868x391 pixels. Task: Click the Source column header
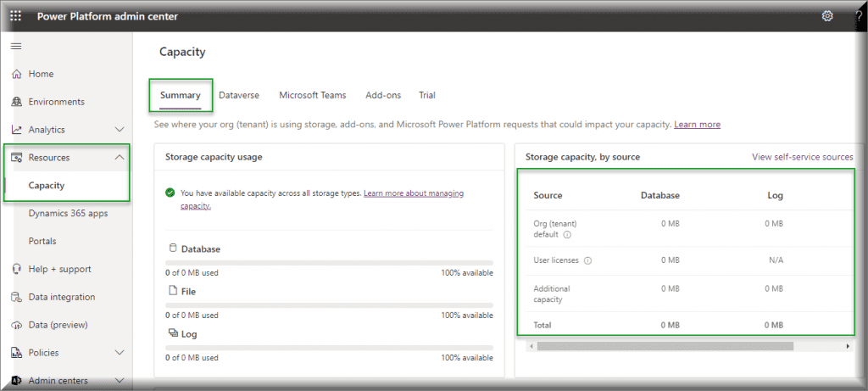pyautogui.click(x=548, y=195)
